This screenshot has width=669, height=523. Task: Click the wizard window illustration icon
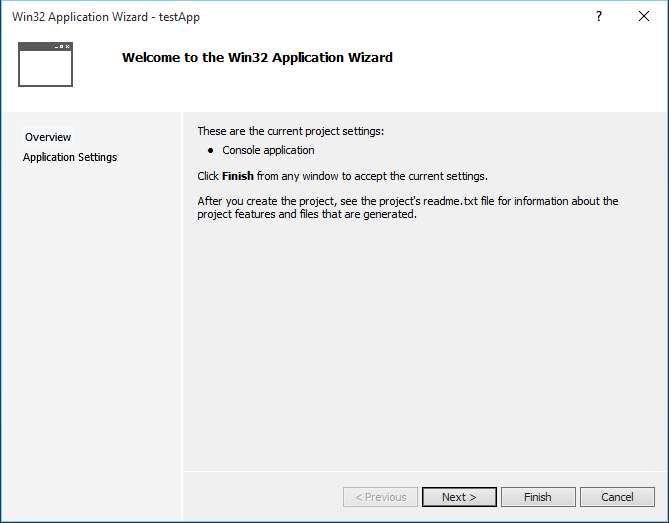[45, 64]
